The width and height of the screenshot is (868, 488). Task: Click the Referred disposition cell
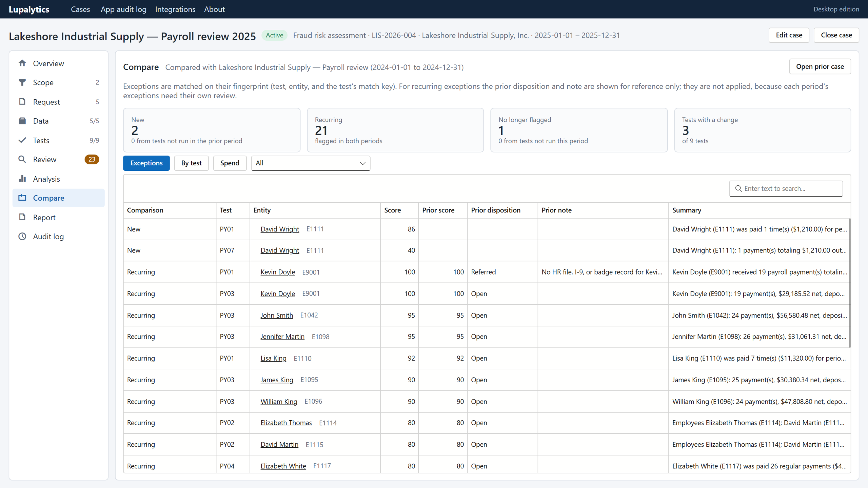[x=502, y=272]
